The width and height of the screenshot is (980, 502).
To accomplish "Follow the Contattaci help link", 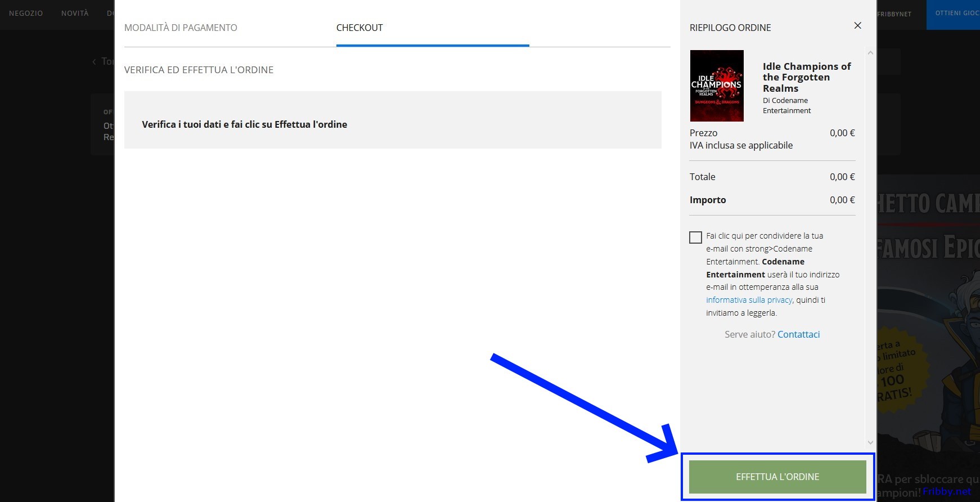I will pos(798,334).
